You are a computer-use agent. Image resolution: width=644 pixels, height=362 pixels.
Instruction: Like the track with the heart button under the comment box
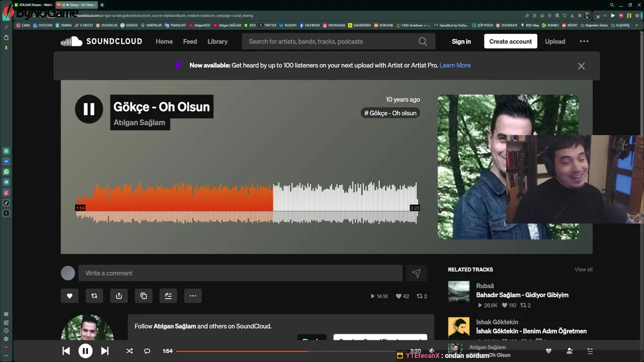69,296
